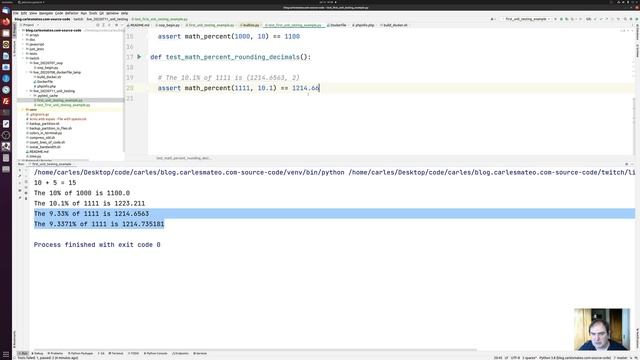Image resolution: width=640 pixels, height=360 pixels.
Task: Click the run toolbar Debug button
Action: (561, 19)
